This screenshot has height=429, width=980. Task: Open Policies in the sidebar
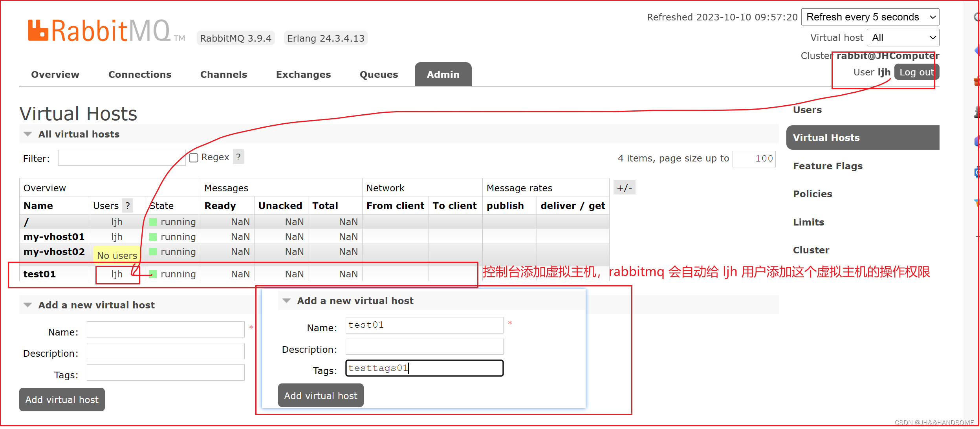click(812, 194)
